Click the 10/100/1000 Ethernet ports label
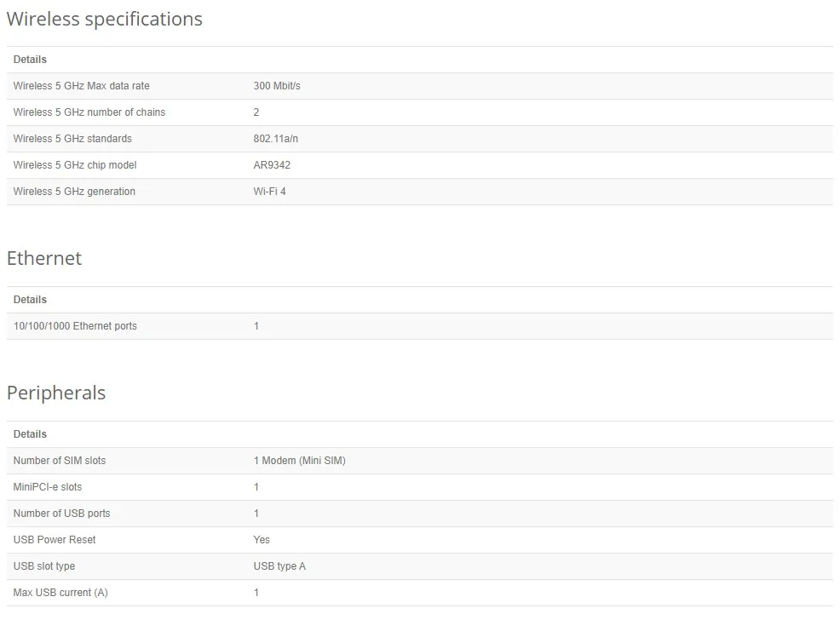 coord(75,326)
